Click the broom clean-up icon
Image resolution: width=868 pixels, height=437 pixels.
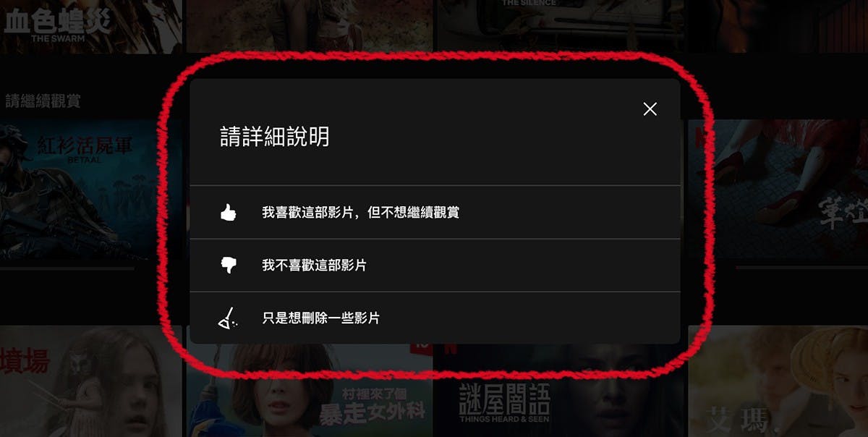tap(226, 318)
